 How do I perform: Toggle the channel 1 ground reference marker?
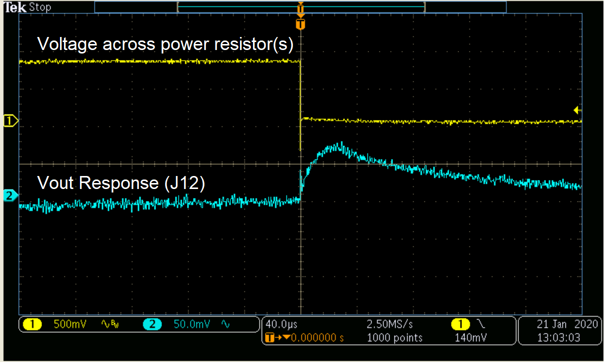[x=9, y=121]
